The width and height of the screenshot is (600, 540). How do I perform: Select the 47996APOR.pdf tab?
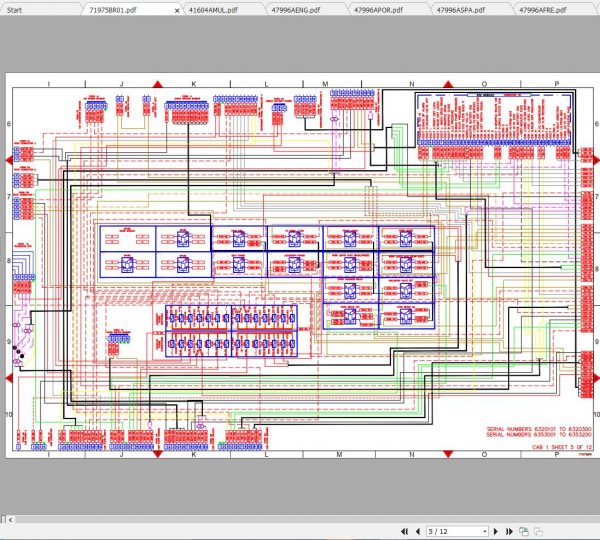(x=382, y=8)
